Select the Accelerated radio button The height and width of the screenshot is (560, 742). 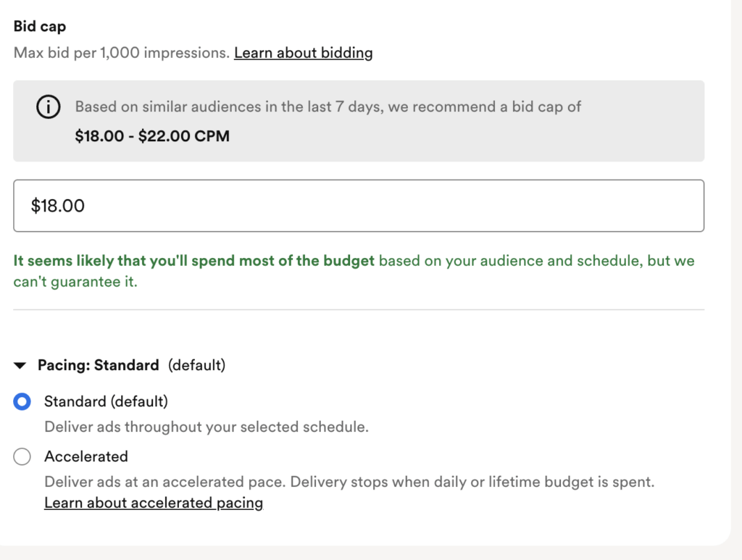(22, 456)
